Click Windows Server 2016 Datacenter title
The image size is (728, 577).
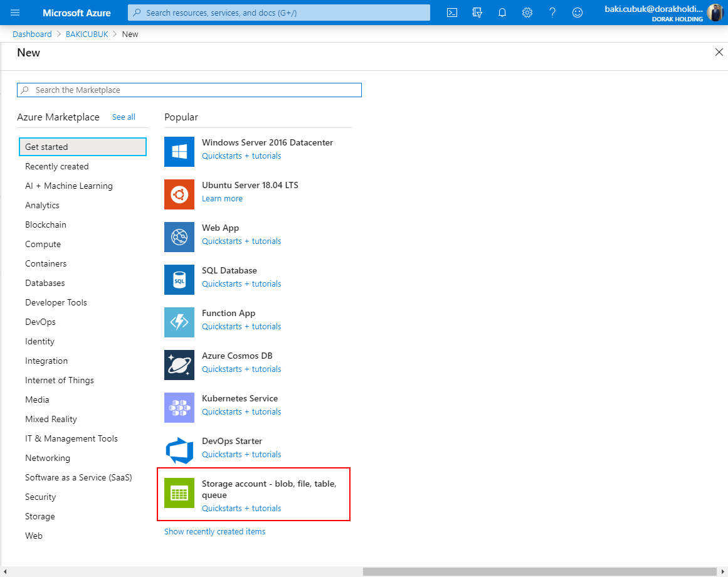pyautogui.click(x=267, y=142)
